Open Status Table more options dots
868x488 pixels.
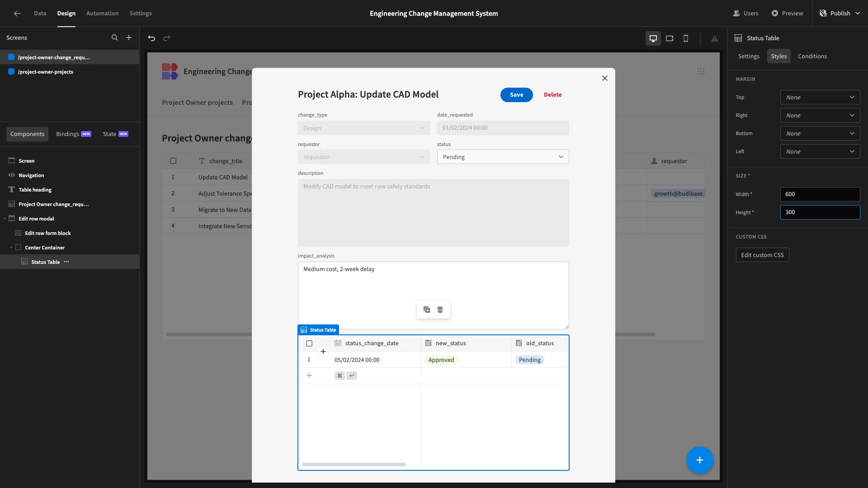66,262
